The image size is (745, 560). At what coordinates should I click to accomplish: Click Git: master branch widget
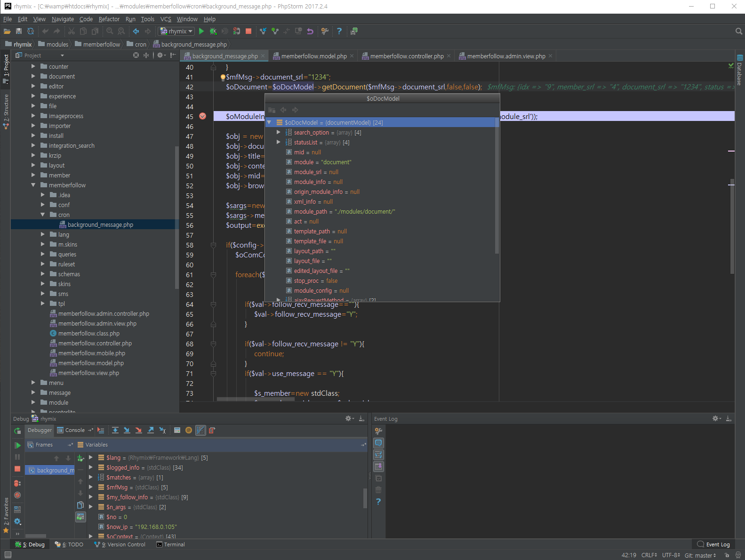(700, 555)
